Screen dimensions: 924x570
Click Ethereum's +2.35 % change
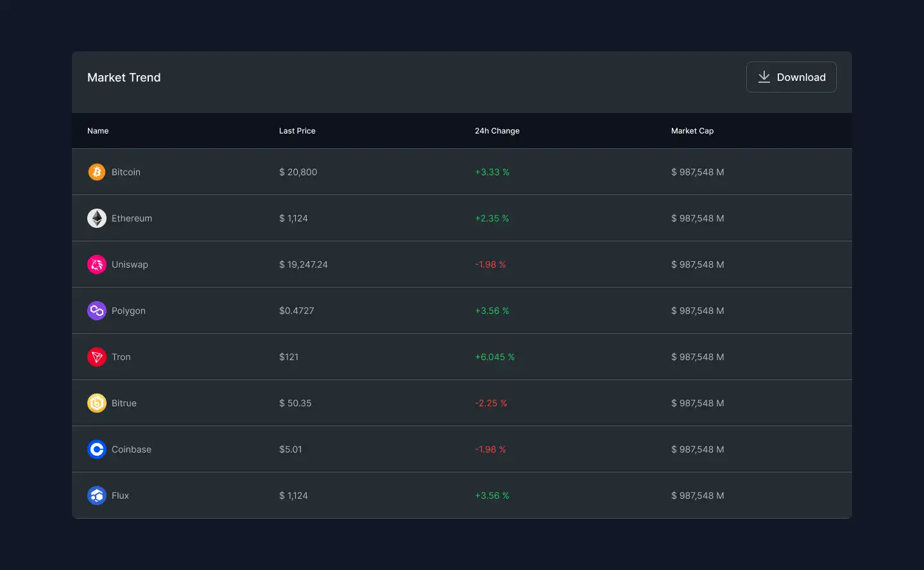point(492,218)
